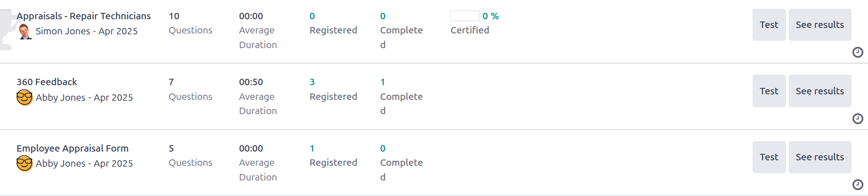The height and width of the screenshot is (196, 868).
Task: Test the 360 Feedback survey
Action: (x=769, y=91)
